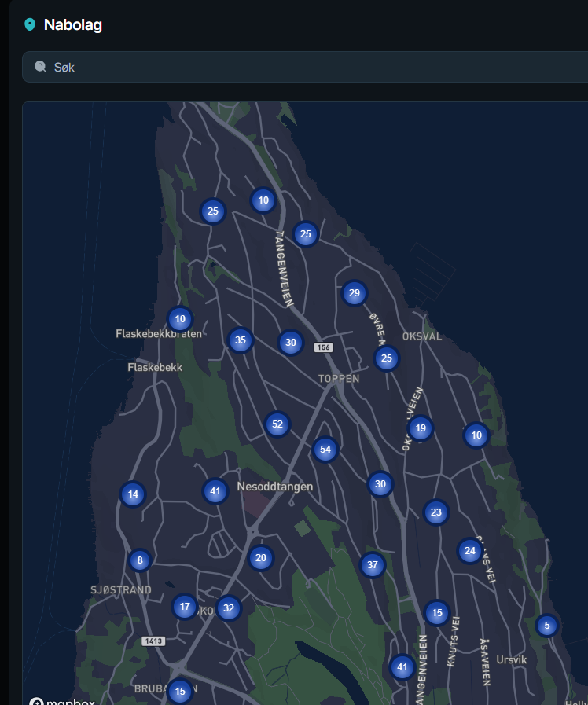Select the cluster marker showing 29
The width and height of the screenshot is (588, 705).
354,293
